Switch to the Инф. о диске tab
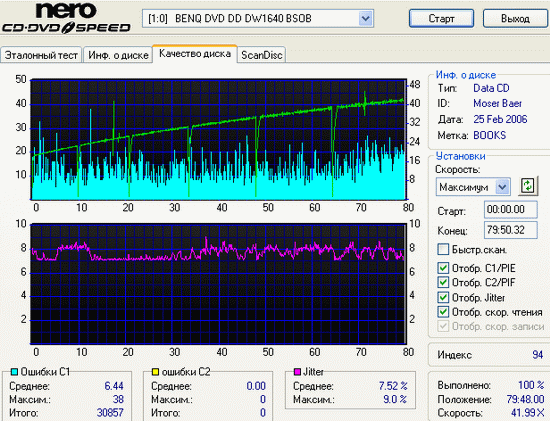This screenshot has width=550, height=421. click(118, 55)
